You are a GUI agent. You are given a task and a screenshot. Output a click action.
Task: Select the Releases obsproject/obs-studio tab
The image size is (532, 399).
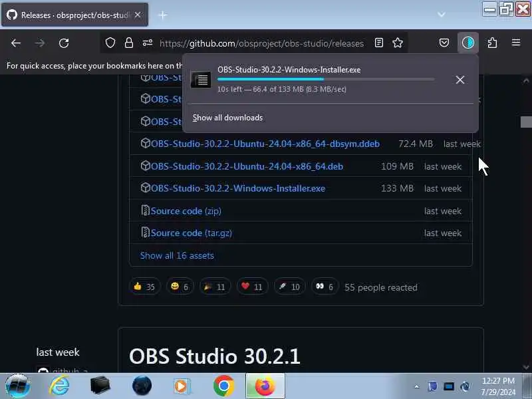click(x=74, y=15)
